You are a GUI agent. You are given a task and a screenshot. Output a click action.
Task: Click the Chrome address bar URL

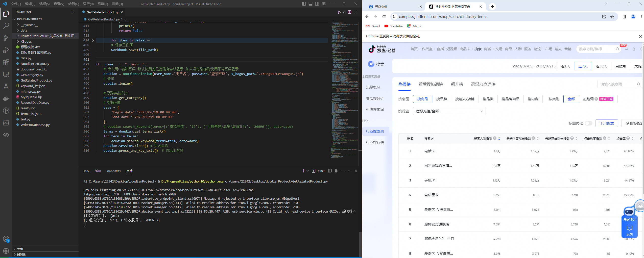coord(443,17)
